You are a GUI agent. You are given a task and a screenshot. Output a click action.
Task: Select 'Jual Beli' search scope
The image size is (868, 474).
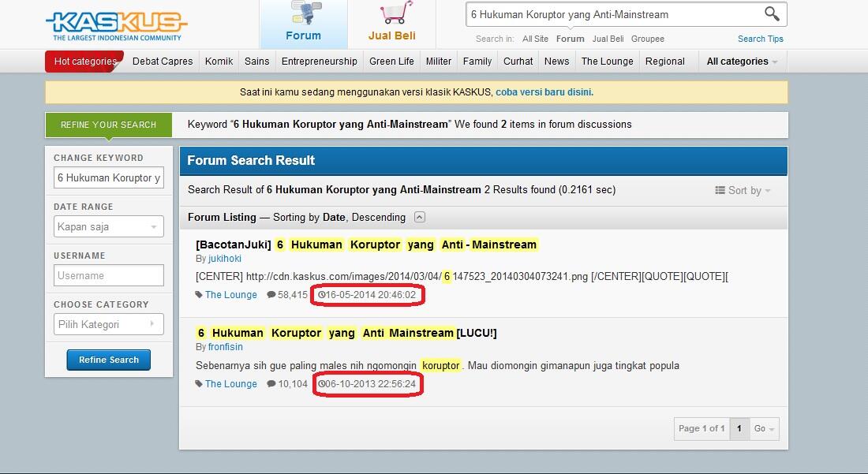pos(608,39)
